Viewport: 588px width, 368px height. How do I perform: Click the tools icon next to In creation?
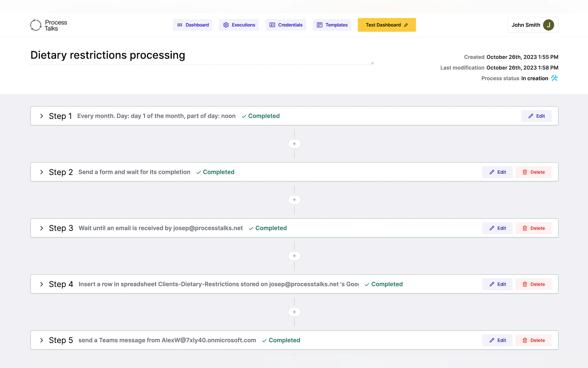554,78
